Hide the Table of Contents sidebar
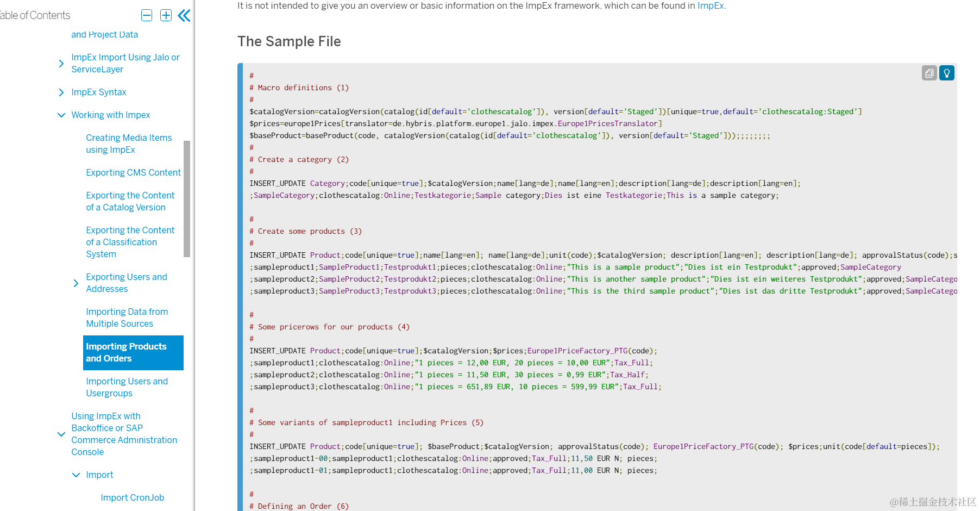Screen dimensions: 980x511 coord(184,15)
